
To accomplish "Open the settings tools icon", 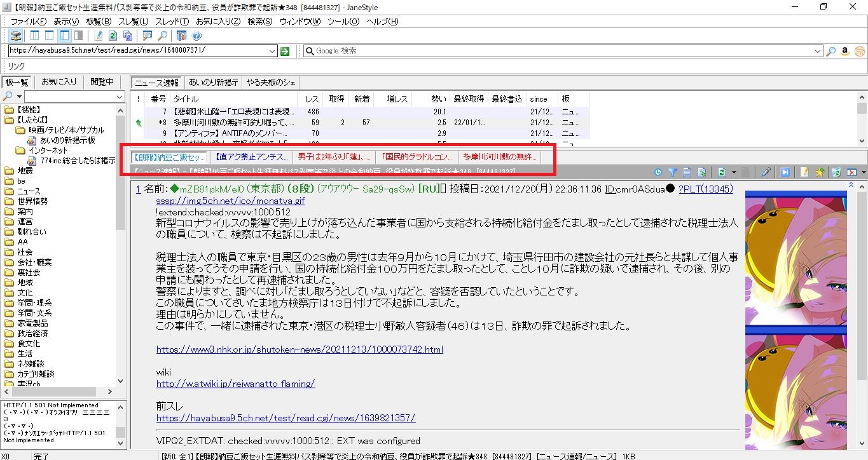I will point(181,36).
